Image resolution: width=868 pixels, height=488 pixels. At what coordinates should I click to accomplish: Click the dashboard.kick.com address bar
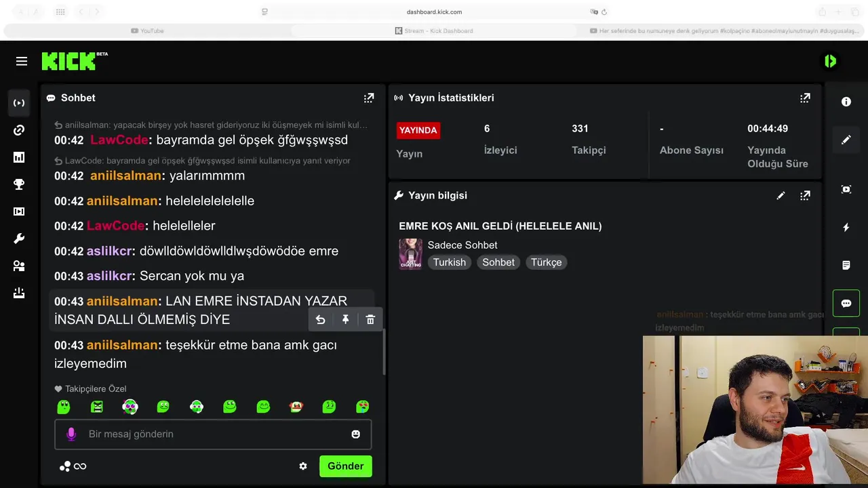(x=434, y=12)
